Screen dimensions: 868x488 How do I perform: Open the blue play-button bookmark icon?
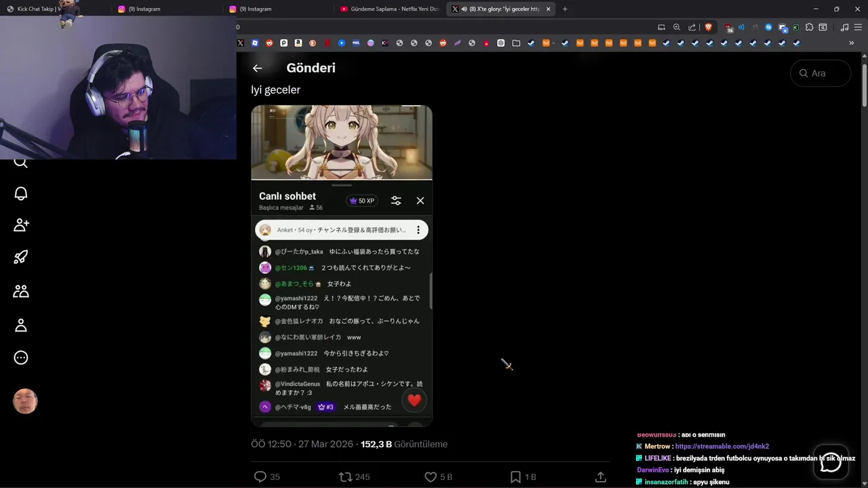pos(342,43)
